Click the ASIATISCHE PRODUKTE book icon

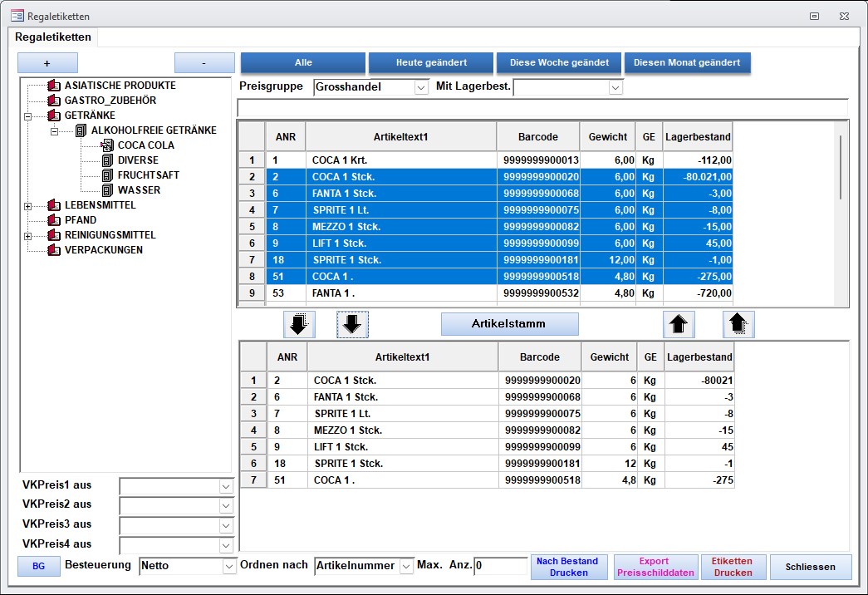(x=55, y=86)
